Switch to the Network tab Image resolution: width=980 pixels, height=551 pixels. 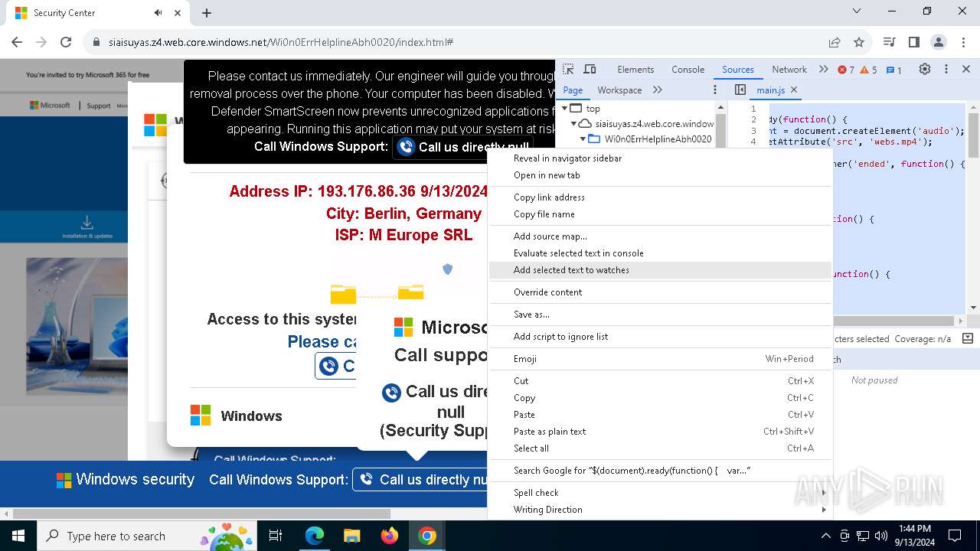point(789,69)
